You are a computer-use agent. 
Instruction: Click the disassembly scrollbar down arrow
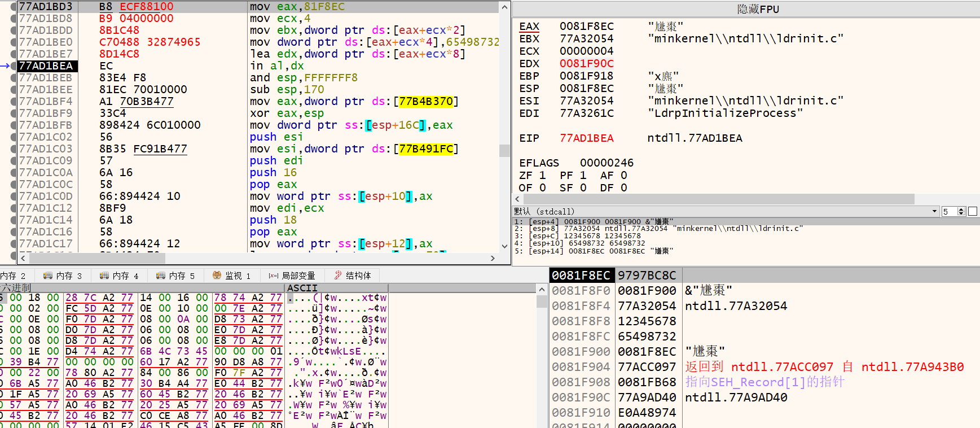[504, 246]
